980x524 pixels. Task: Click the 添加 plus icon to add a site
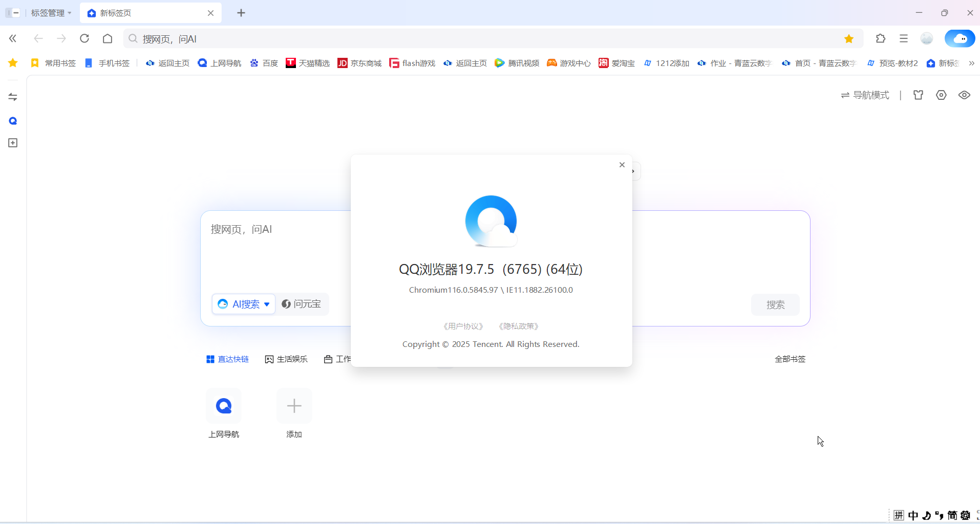[x=293, y=406]
